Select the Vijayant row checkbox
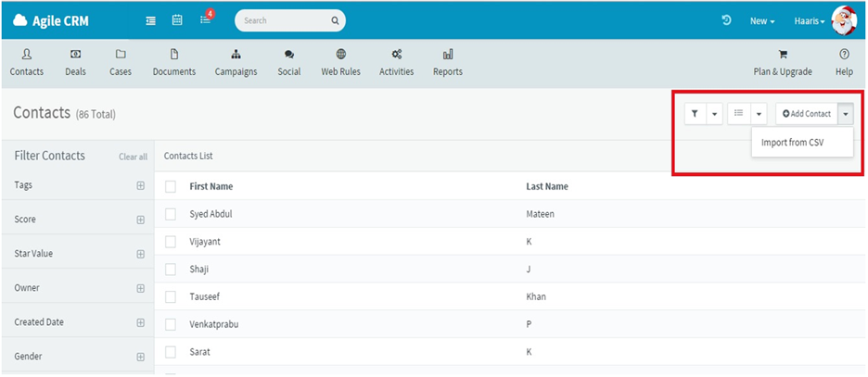 171,242
